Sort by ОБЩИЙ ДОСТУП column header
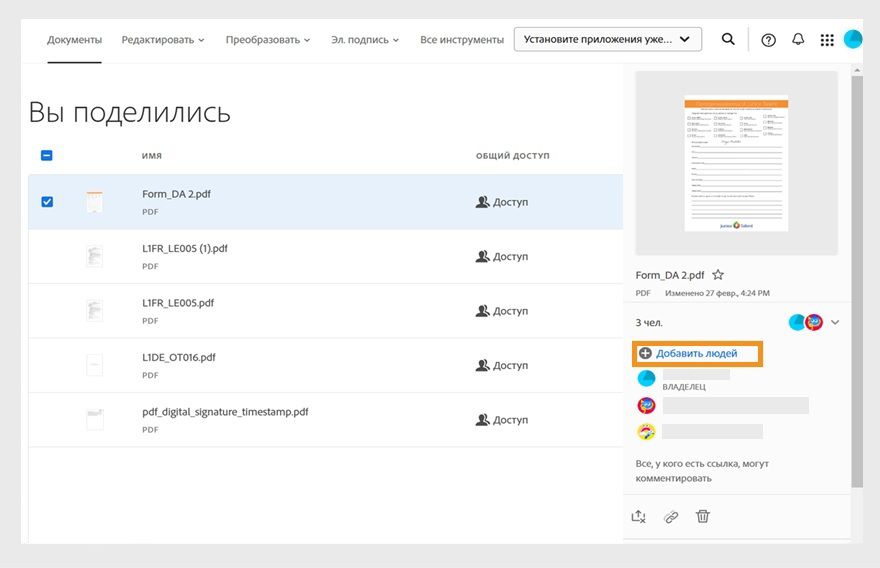This screenshot has width=880, height=568. pos(512,155)
